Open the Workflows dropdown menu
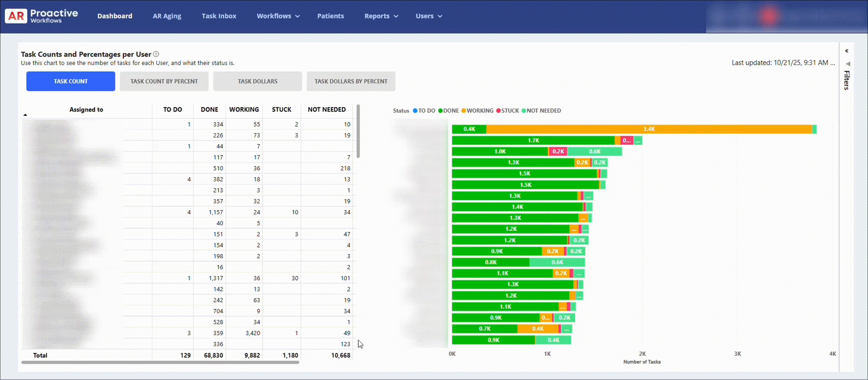This screenshot has height=380, width=868. 278,16
